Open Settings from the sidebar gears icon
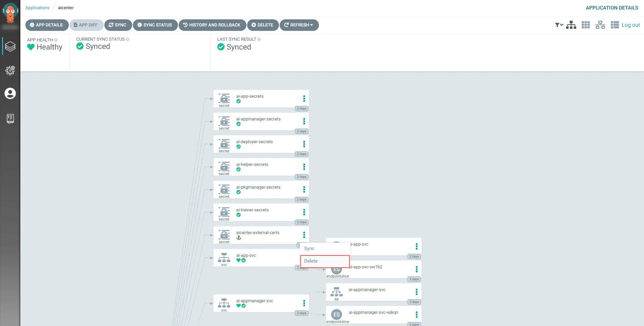This screenshot has height=326, width=644. tap(10, 70)
